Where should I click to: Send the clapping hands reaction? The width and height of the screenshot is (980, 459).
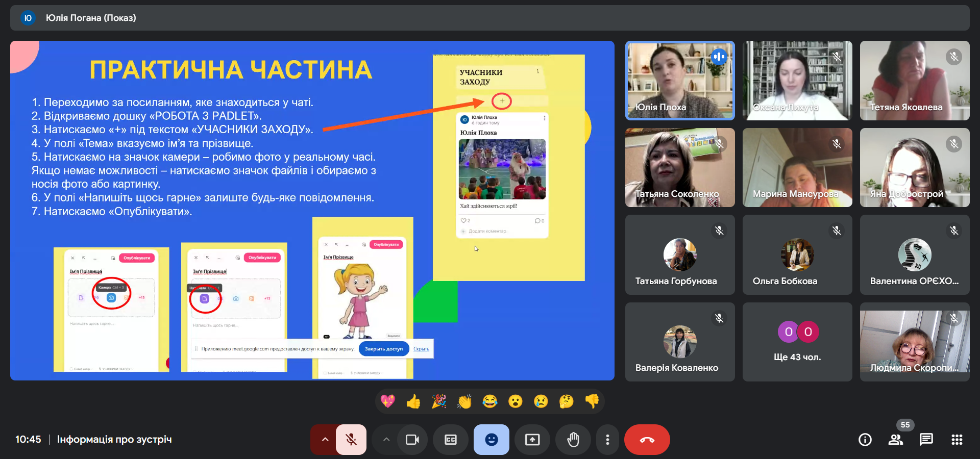(464, 401)
